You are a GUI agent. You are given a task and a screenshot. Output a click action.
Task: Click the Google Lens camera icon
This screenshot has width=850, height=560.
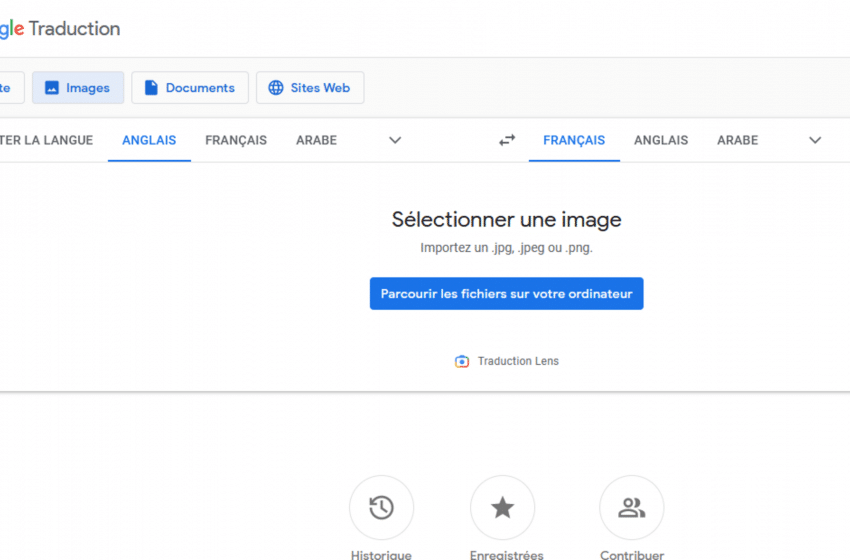tap(462, 362)
